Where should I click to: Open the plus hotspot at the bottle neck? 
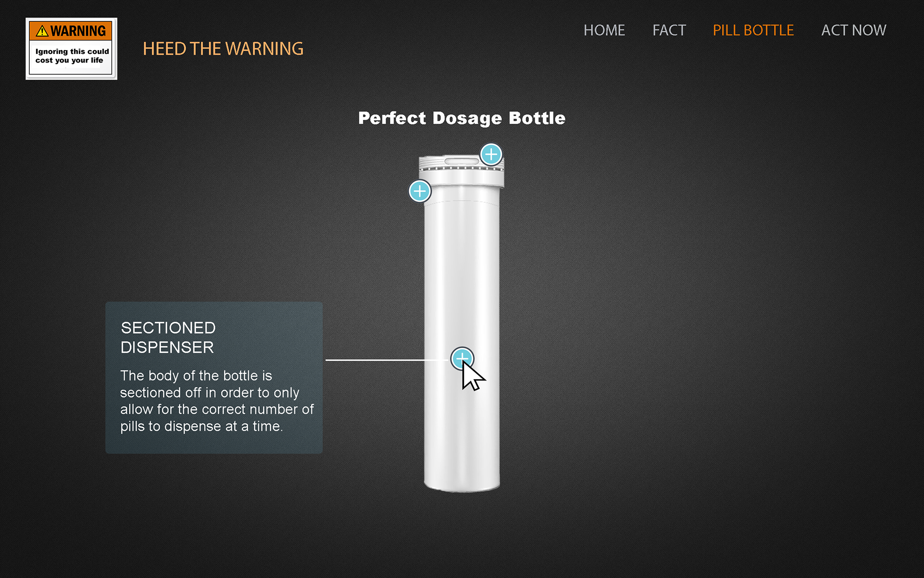click(x=420, y=191)
